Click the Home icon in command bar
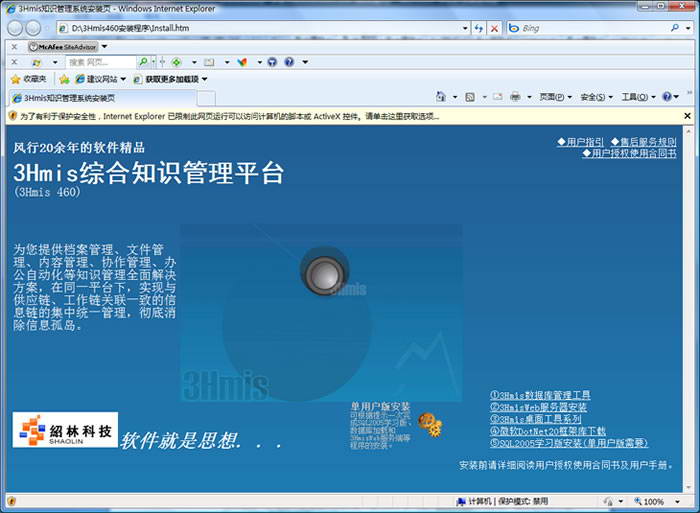 click(x=441, y=96)
